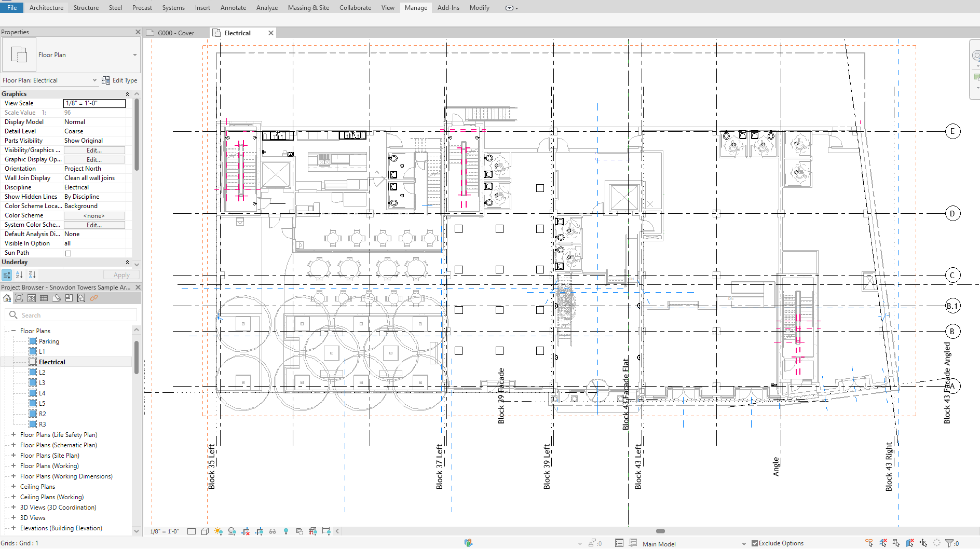Image resolution: width=980 pixels, height=549 pixels.
Task: Click Edit for Visibility/Graphics overrides
Action: 94,150
